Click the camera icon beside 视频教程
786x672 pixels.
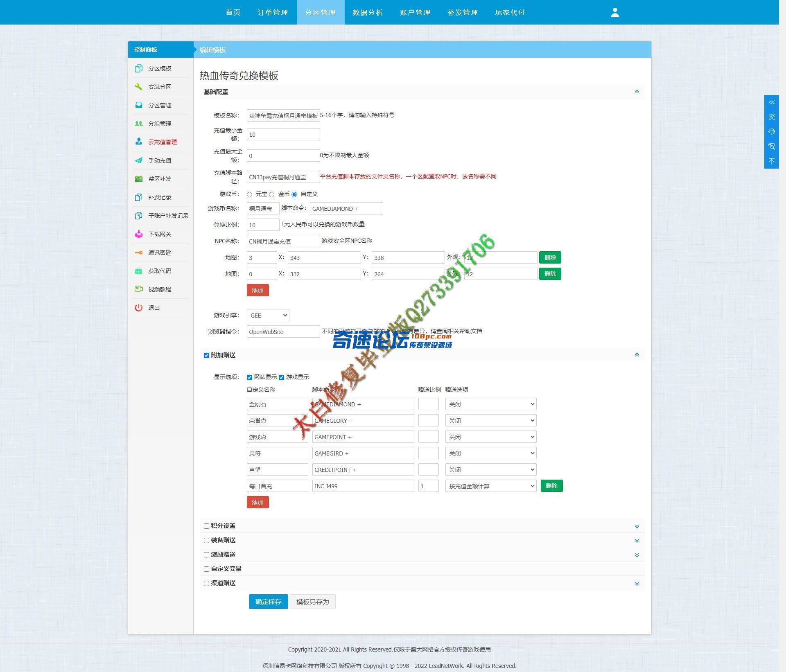point(139,289)
